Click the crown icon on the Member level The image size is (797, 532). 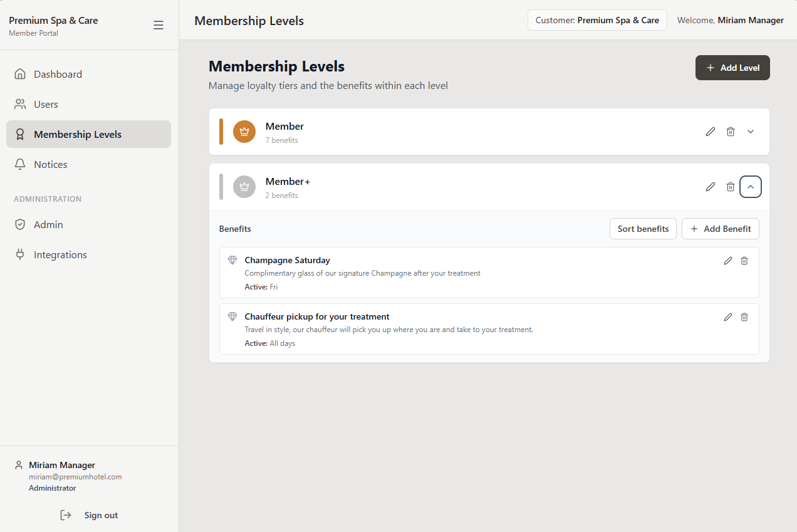(244, 132)
